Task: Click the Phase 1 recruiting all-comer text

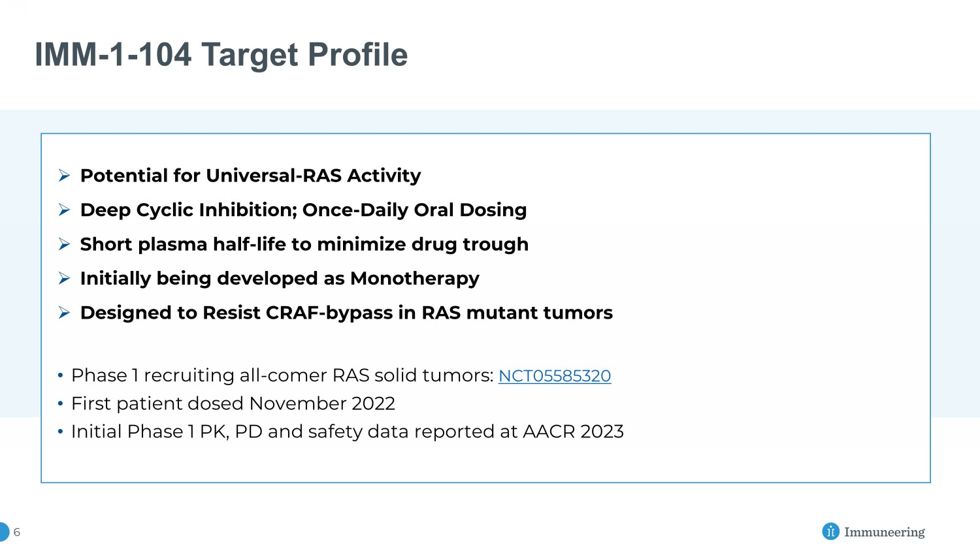Action: tap(282, 375)
